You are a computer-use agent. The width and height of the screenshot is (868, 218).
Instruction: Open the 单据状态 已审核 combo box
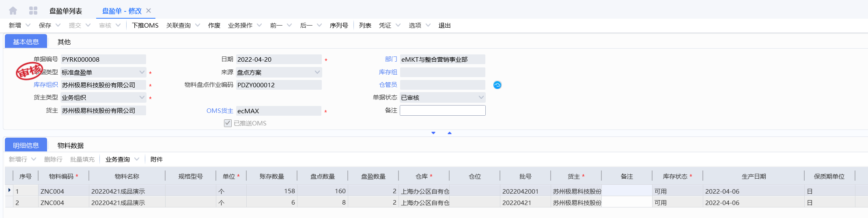pos(442,97)
